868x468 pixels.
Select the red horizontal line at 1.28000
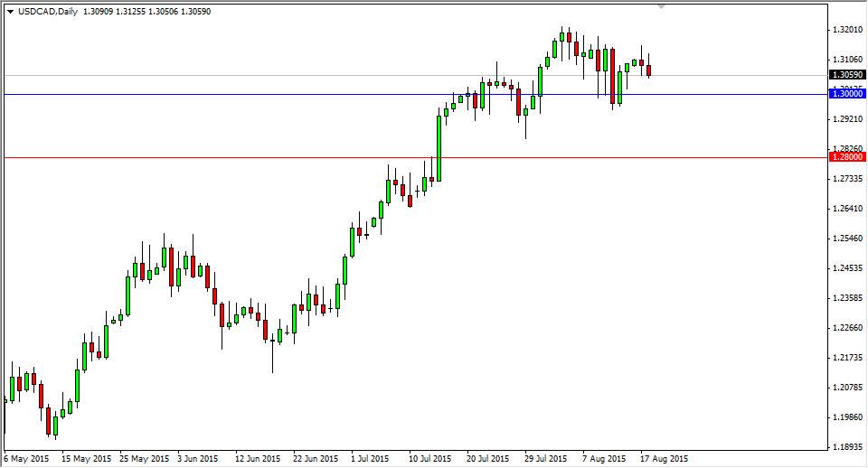416,158
